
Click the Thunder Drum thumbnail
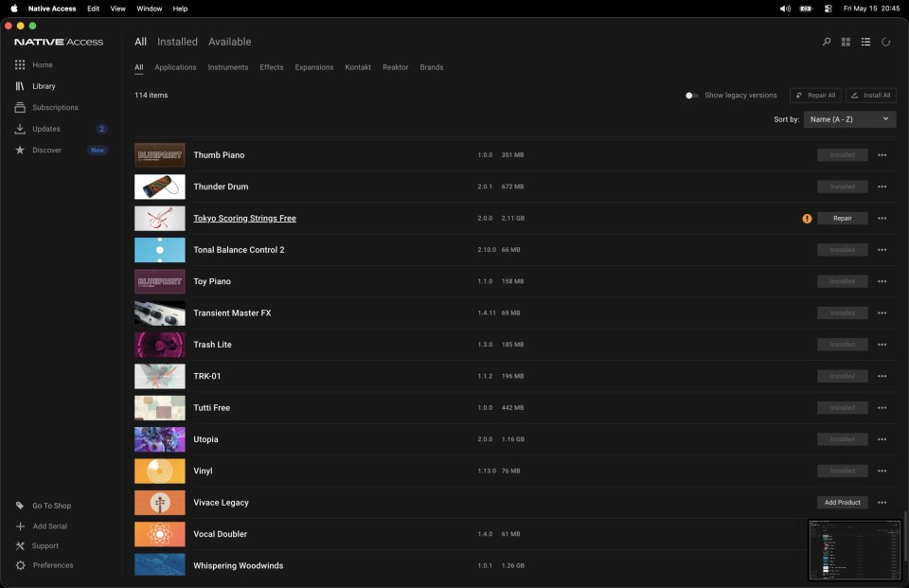point(159,187)
